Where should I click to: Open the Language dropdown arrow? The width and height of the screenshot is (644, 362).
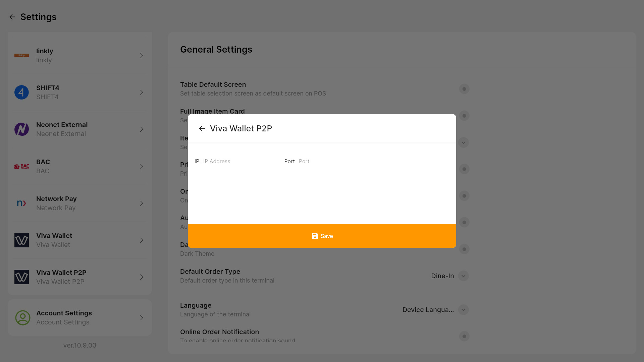(x=463, y=310)
